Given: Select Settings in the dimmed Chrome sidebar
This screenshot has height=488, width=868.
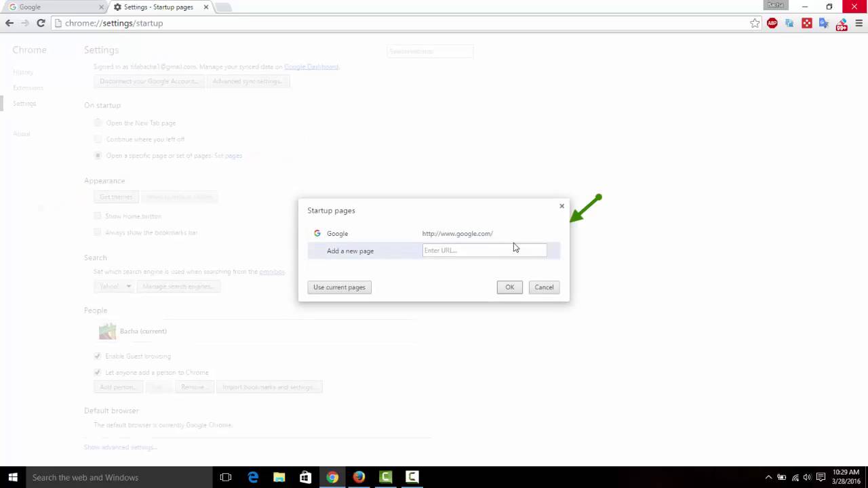Looking at the screenshot, I should point(24,103).
